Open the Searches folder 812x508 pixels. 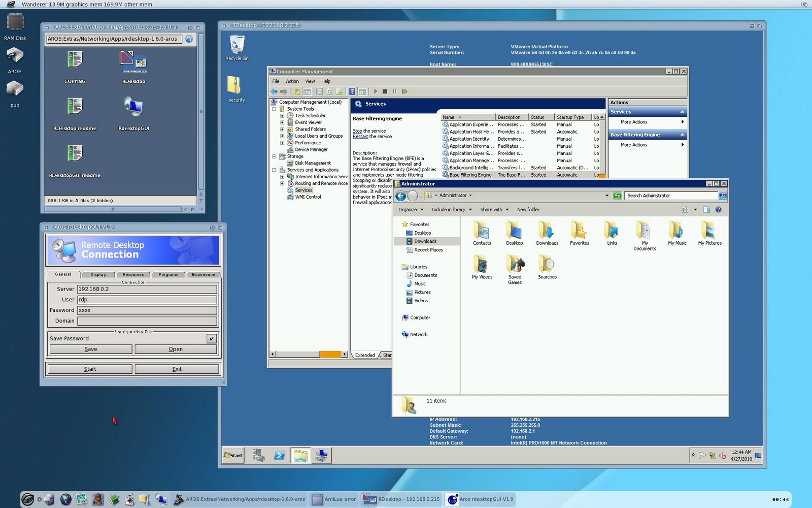pyautogui.click(x=547, y=267)
